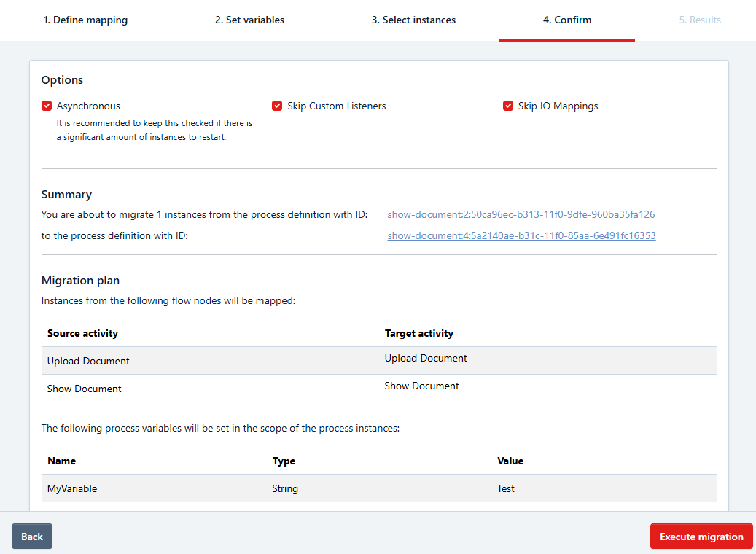Click the Test value cell

point(505,488)
